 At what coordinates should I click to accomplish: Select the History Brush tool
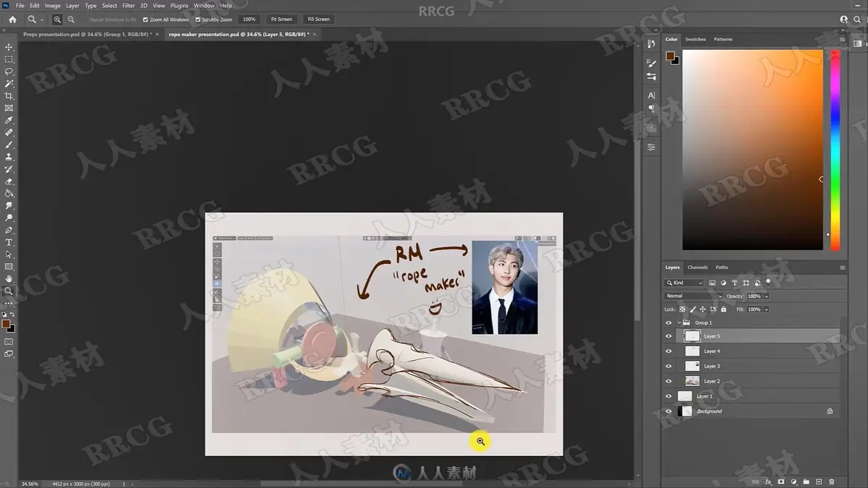(9, 169)
